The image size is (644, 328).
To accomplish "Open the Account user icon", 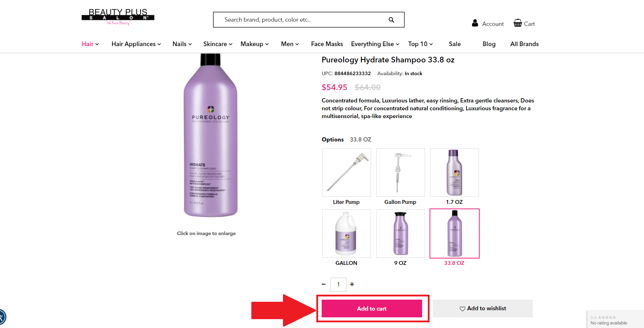I will coord(475,23).
